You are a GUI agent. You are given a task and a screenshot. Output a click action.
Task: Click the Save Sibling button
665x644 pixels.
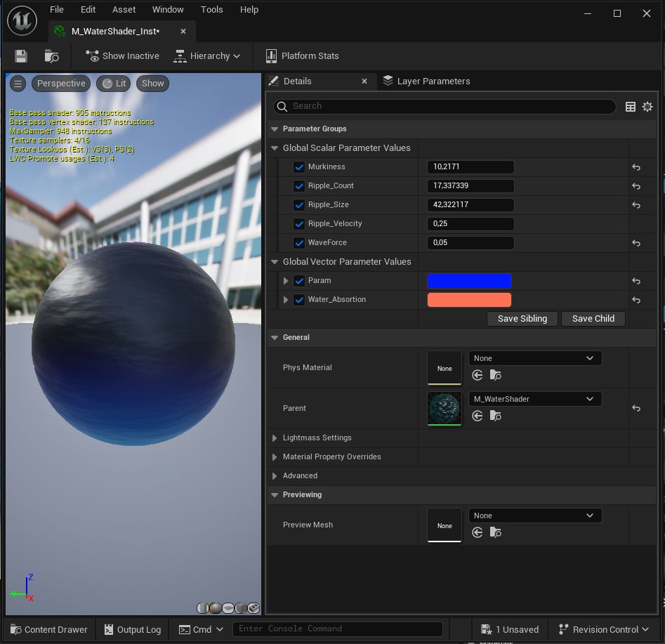522,319
